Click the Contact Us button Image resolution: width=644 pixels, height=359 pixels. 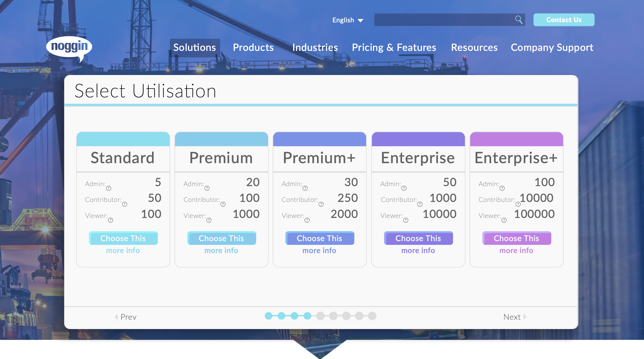[564, 20]
